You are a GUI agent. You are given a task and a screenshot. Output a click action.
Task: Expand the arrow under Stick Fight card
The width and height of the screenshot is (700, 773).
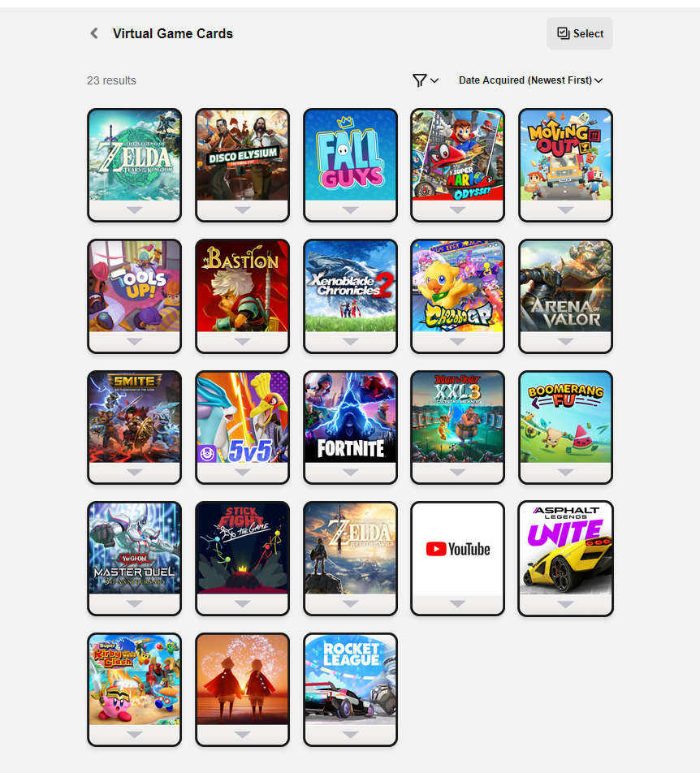pos(242,604)
